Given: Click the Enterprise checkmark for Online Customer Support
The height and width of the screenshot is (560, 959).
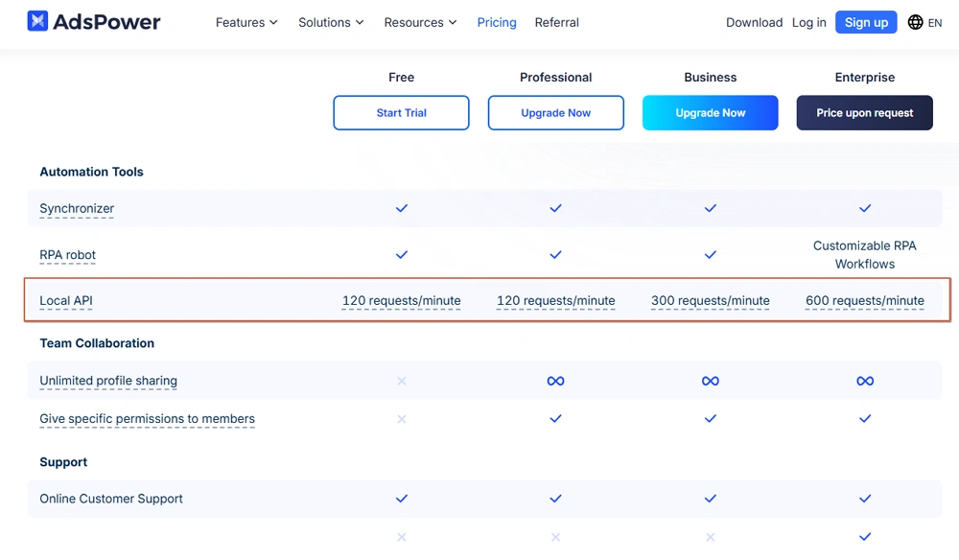Looking at the screenshot, I should coord(865,499).
